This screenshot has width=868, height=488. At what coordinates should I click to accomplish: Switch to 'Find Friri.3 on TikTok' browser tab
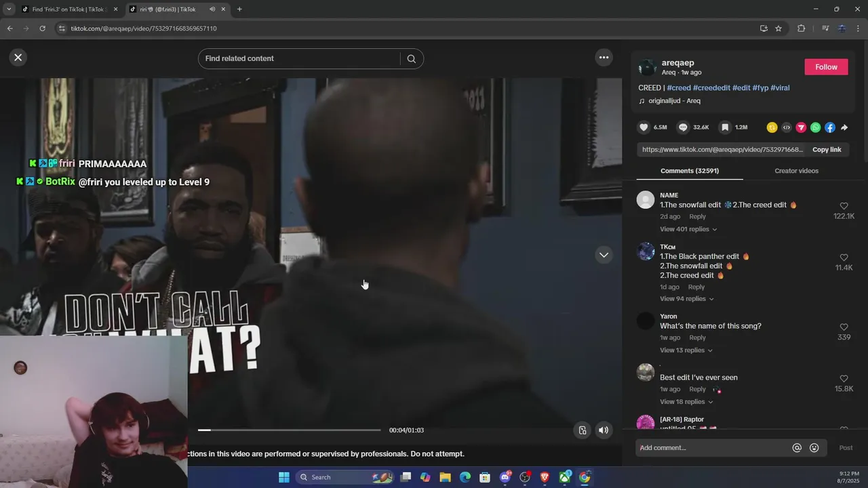click(64, 9)
